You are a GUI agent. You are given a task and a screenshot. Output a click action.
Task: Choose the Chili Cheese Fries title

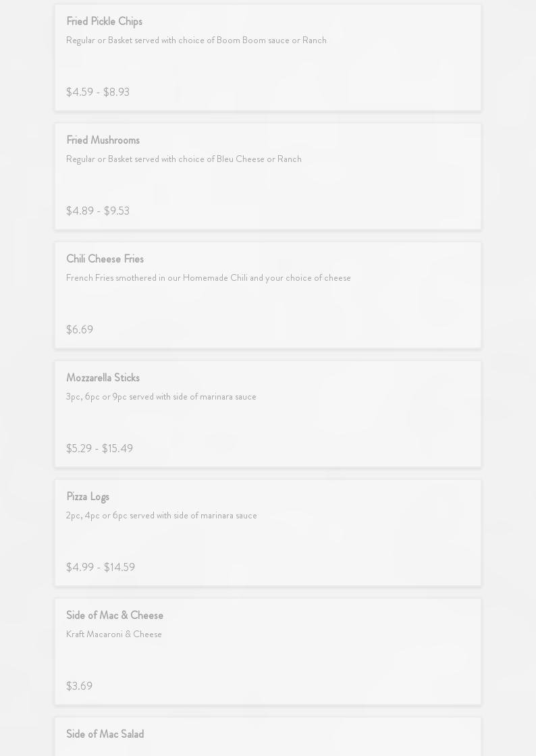point(105,259)
